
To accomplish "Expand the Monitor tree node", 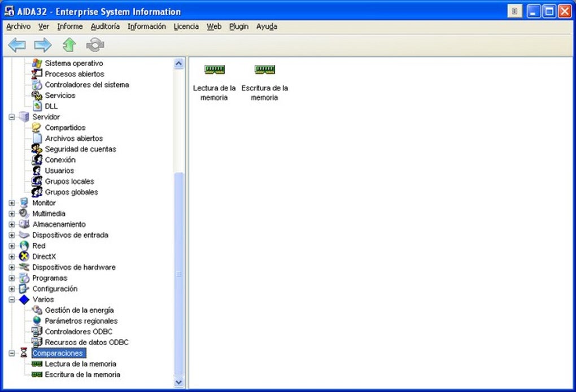I will [12, 203].
